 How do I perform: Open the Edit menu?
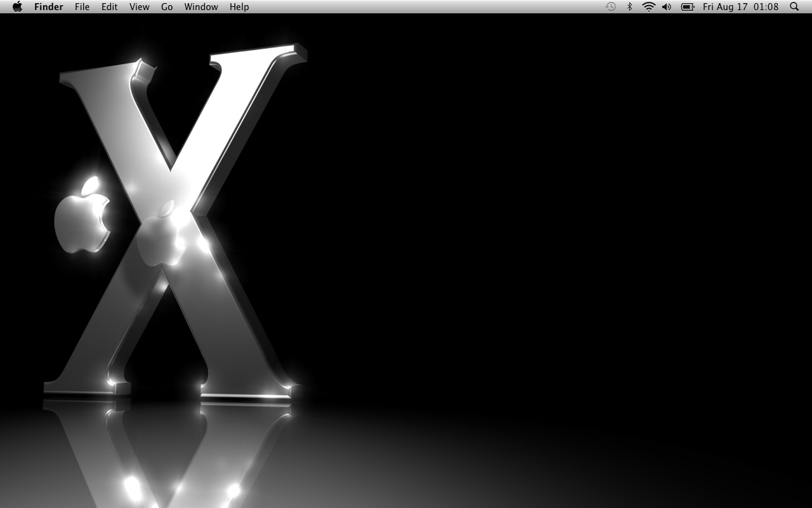(x=110, y=7)
